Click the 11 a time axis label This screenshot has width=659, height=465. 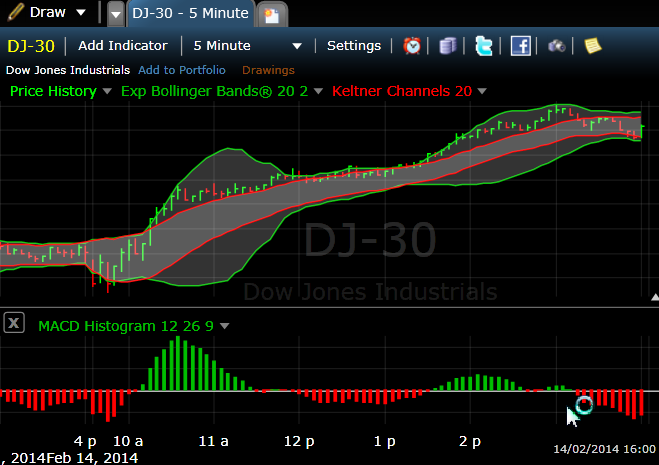(214, 441)
